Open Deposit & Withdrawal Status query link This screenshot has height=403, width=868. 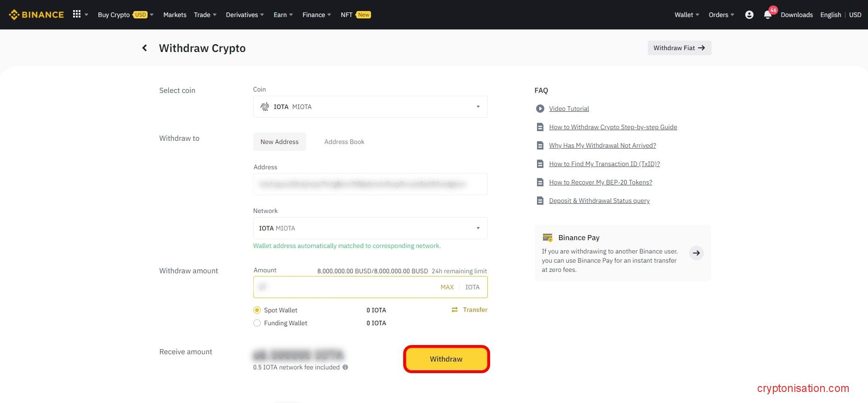[x=599, y=201]
